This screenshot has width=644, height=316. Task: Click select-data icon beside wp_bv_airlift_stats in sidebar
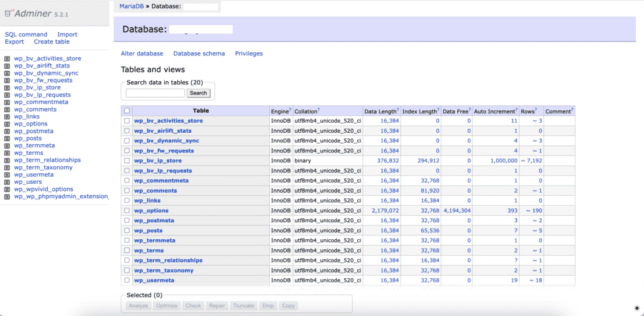tap(7, 65)
